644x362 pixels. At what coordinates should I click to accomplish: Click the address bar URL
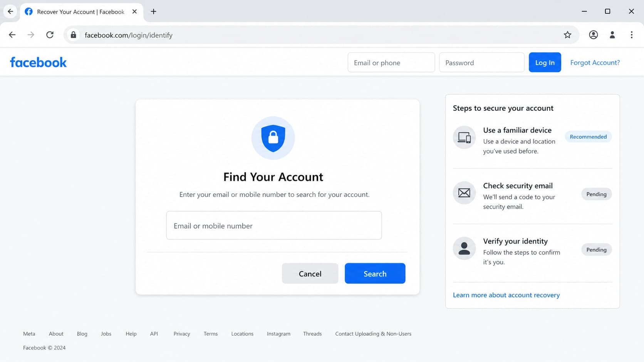click(129, 35)
